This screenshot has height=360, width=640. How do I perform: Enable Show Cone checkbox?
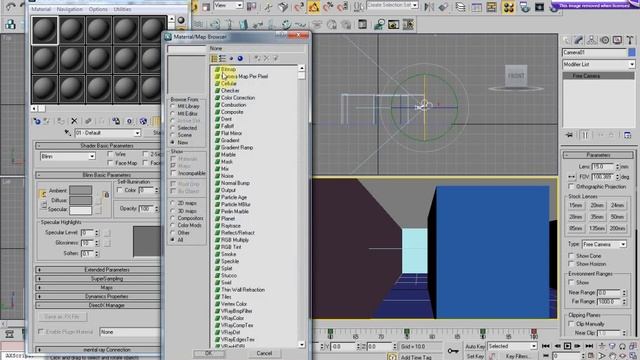click(x=571, y=256)
